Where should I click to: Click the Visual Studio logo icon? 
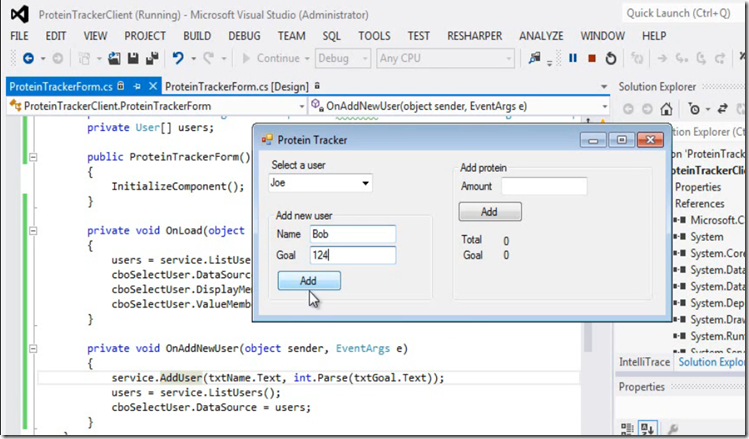pos(20,14)
